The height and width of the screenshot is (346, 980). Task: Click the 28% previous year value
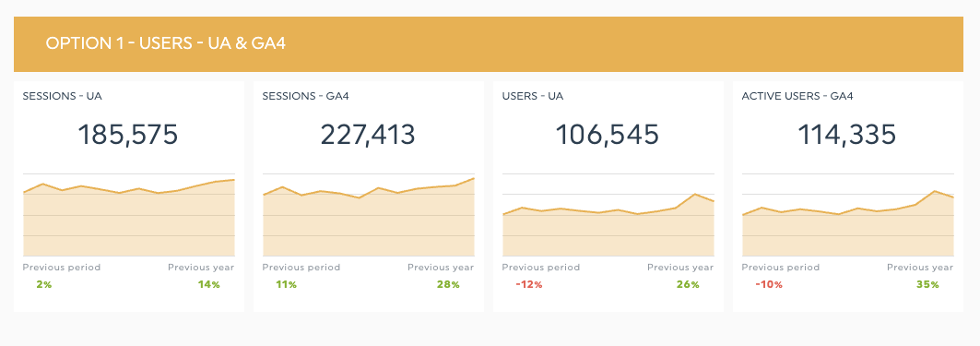[448, 285]
